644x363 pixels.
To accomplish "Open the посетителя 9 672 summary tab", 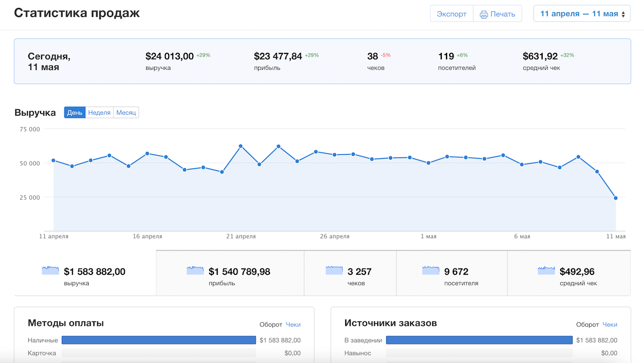I will point(452,273).
